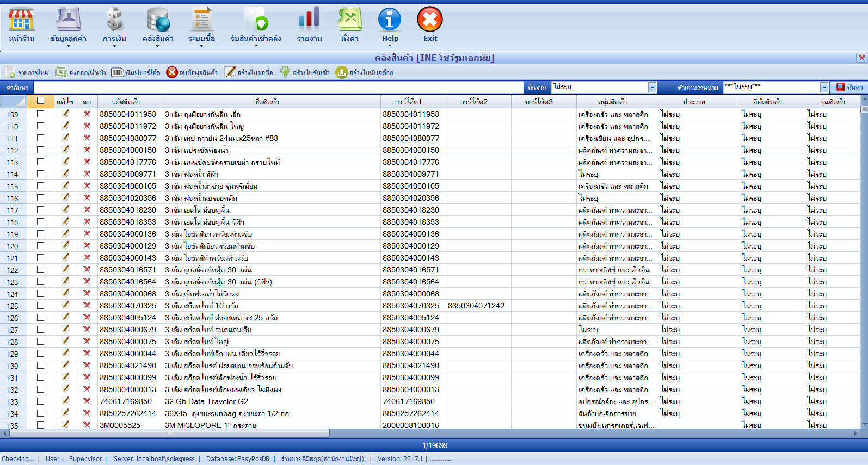The image size is (868, 465).
Task: Click สร้างใบขอซื้อ create purchase request button
Action: point(249,72)
